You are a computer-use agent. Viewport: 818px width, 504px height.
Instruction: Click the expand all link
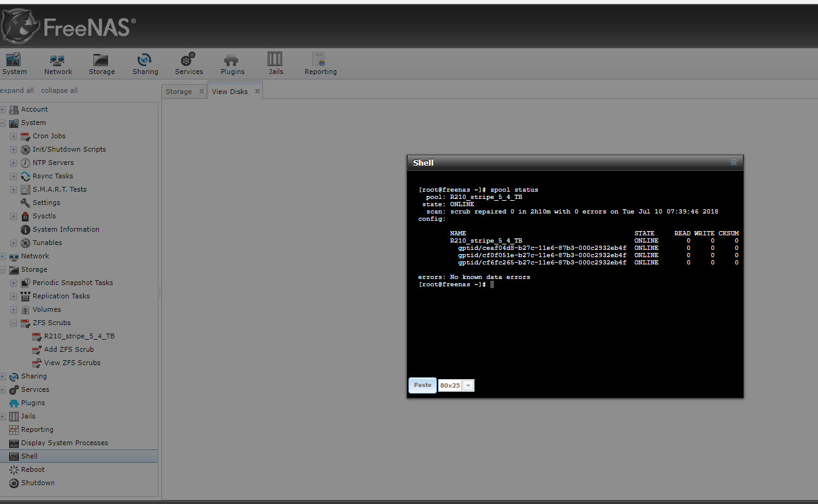click(x=16, y=90)
